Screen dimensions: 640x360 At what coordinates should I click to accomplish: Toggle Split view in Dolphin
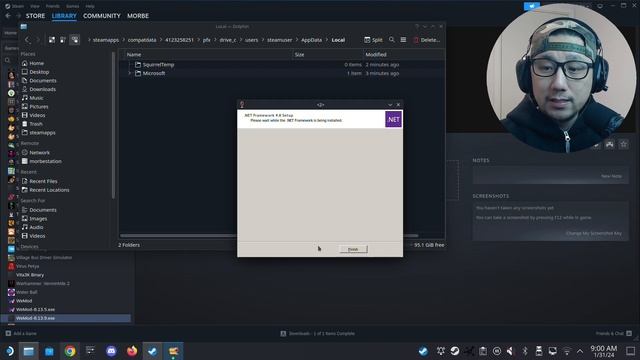(x=373, y=40)
